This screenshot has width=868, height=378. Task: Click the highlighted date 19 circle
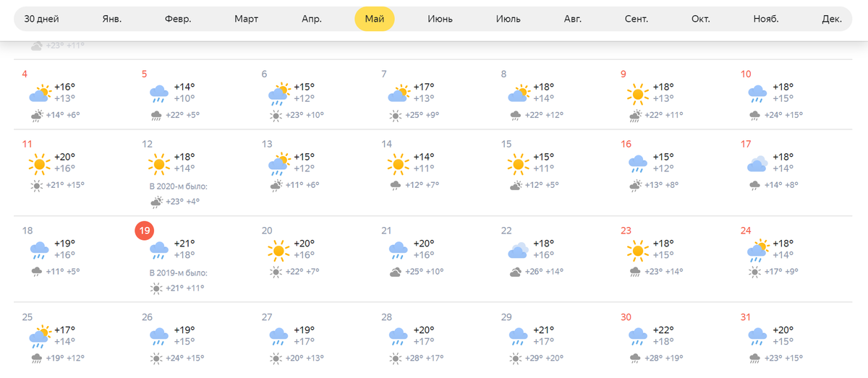145,231
